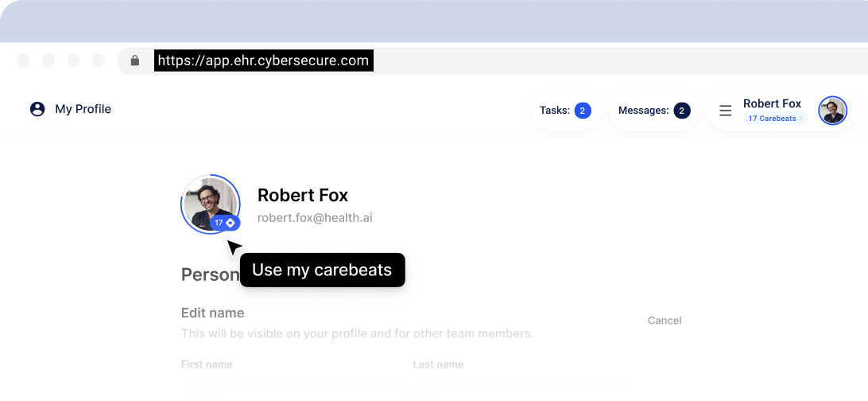Image resolution: width=868 pixels, height=401 pixels.
Task: Open the Tasks label in top bar
Action: pyautogui.click(x=554, y=111)
